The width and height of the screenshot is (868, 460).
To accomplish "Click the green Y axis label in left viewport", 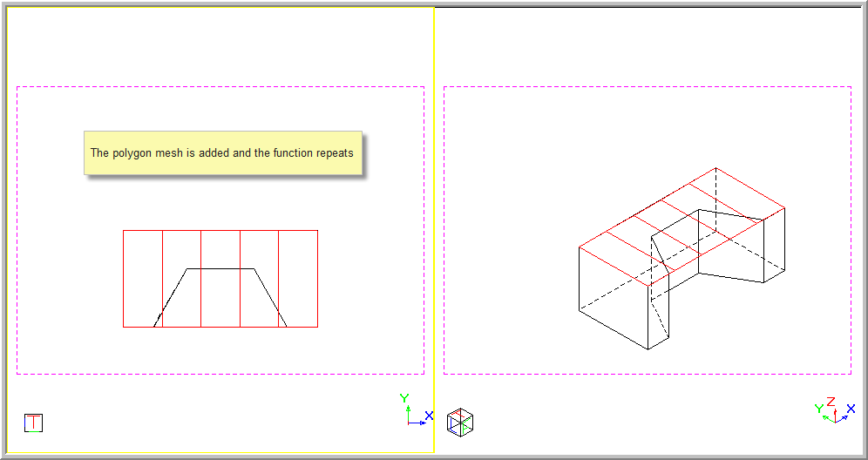I will click(x=404, y=398).
